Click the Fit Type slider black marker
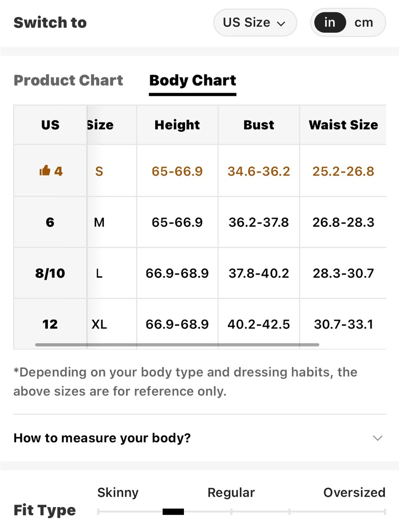This screenshot has height=532, width=399. [x=173, y=512]
